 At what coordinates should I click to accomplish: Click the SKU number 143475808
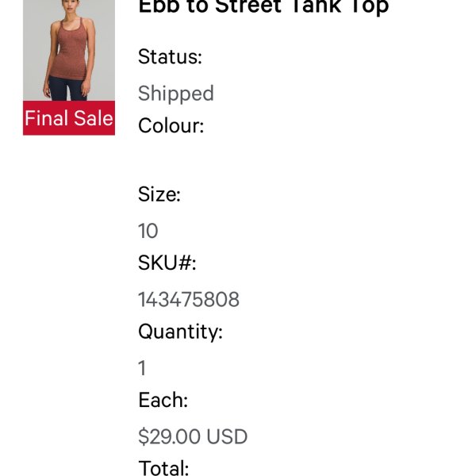point(189,300)
